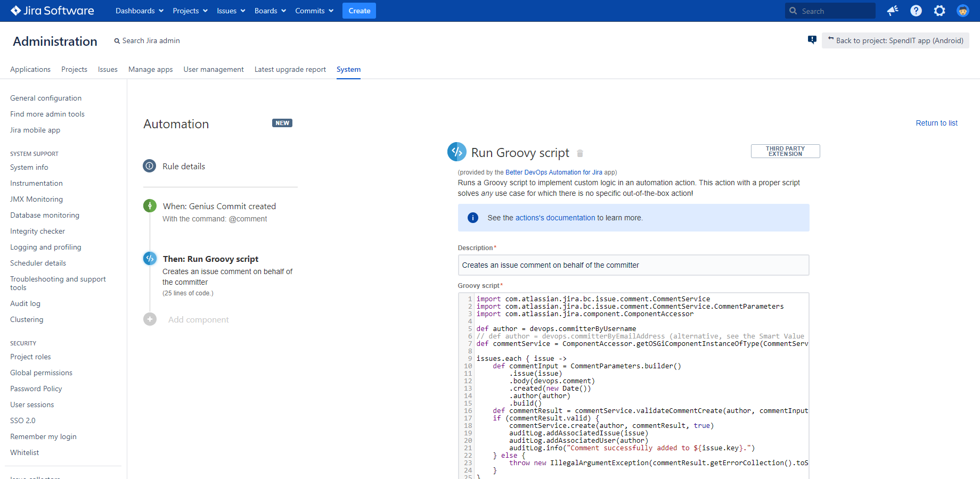Viewport: 980px width, 479px height.
Task: Open Global permissions page
Action: click(x=41, y=373)
